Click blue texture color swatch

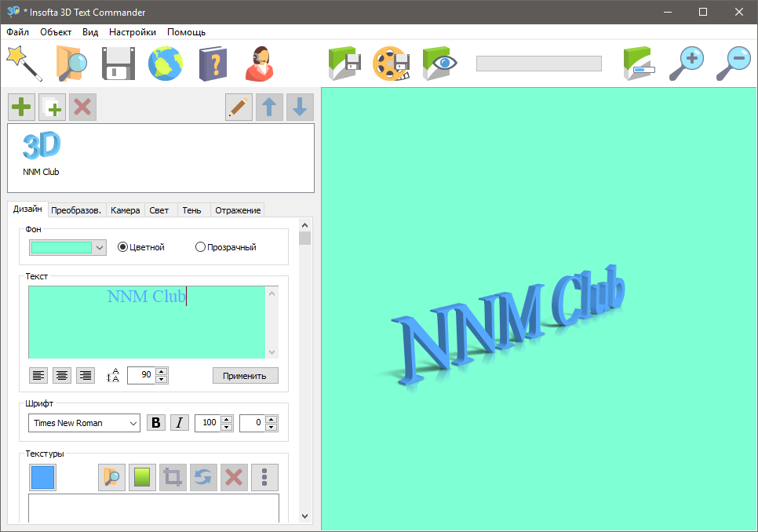42,477
